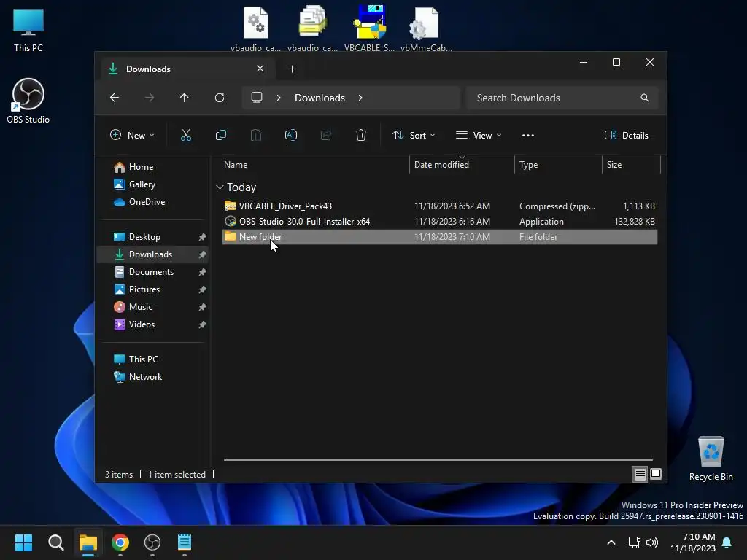Open Chrome from the taskbar
747x560 pixels.
[x=120, y=542]
